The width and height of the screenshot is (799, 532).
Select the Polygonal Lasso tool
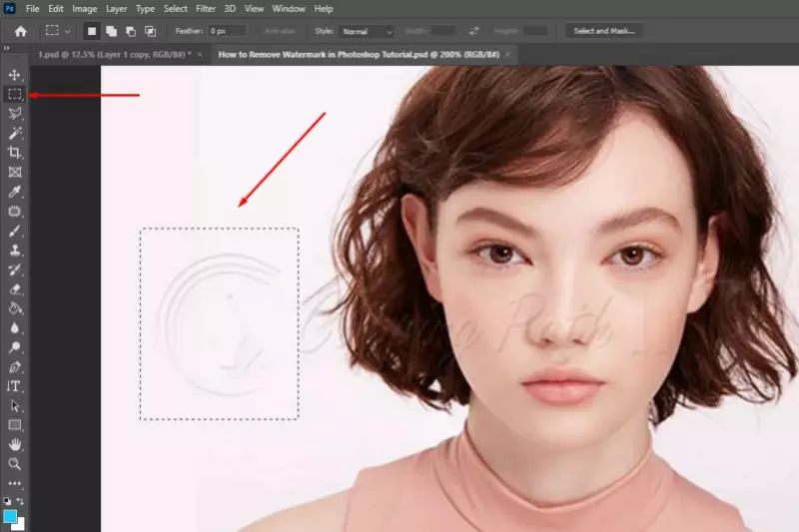click(14, 113)
